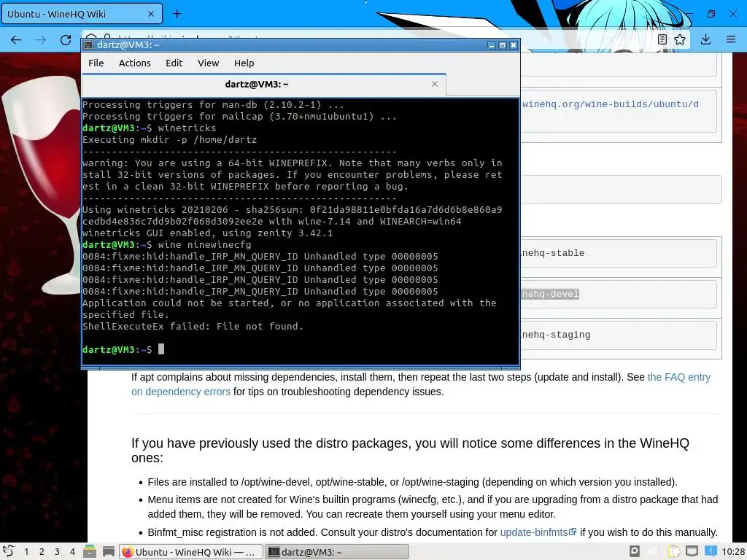
Task: Launch file manager from taskbar
Action: pos(90,551)
